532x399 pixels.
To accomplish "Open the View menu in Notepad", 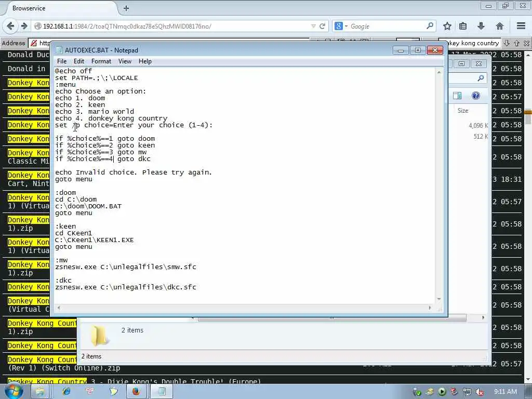I will pyautogui.click(x=125, y=61).
